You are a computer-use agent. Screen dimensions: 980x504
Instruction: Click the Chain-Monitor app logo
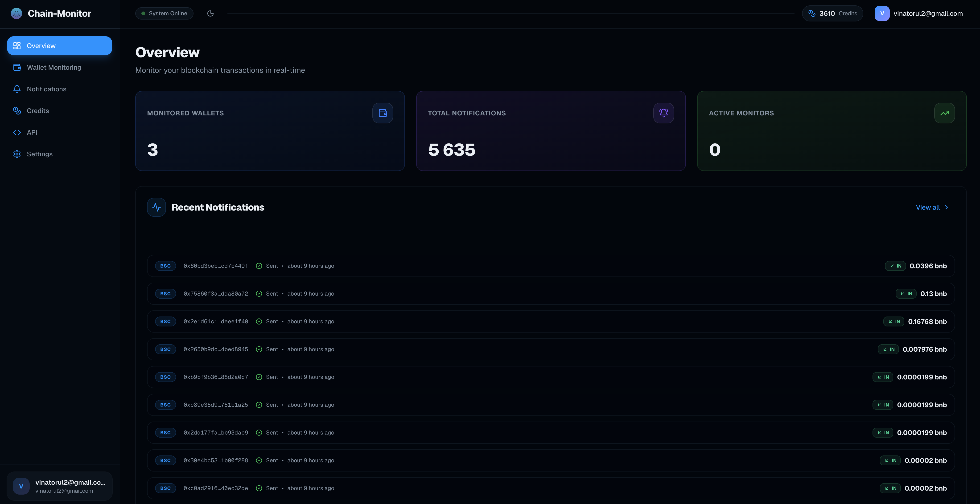pos(16,13)
